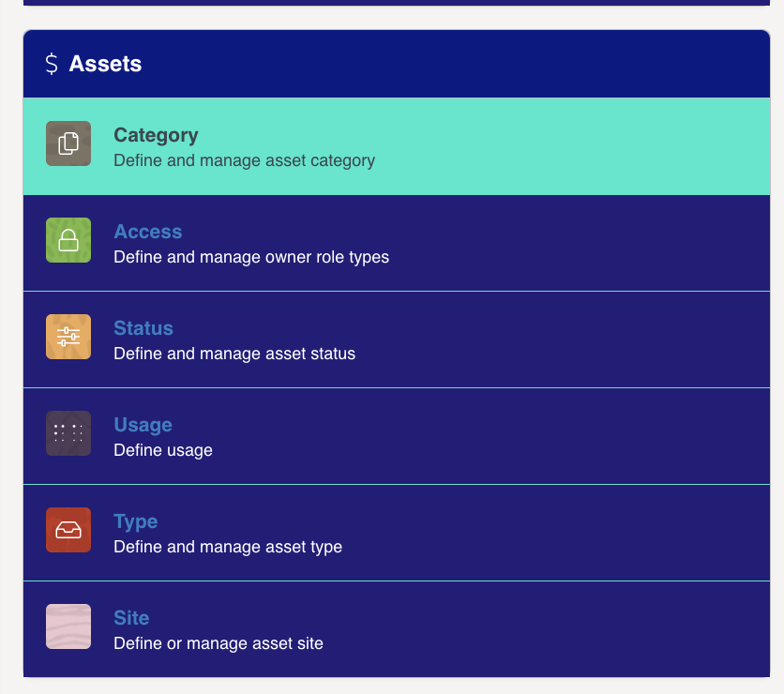Click 'Define and manage asset category' text
The height and width of the screenshot is (694, 784).
click(245, 160)
